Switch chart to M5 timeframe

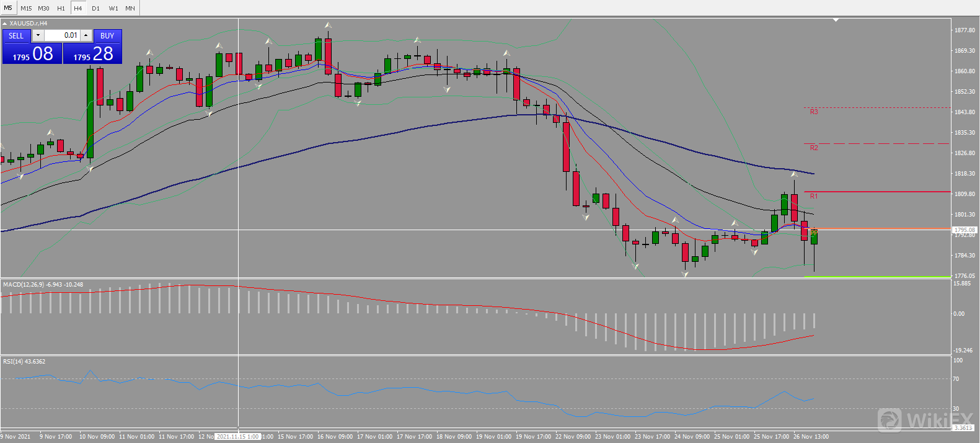tap(8, 8)
